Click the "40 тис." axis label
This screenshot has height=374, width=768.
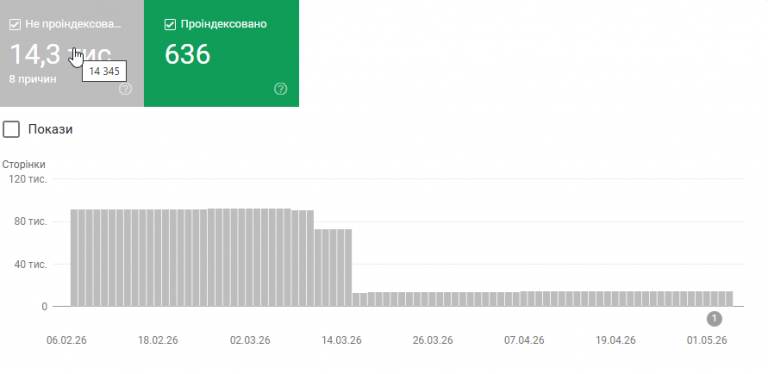click(x=31, y=264)
